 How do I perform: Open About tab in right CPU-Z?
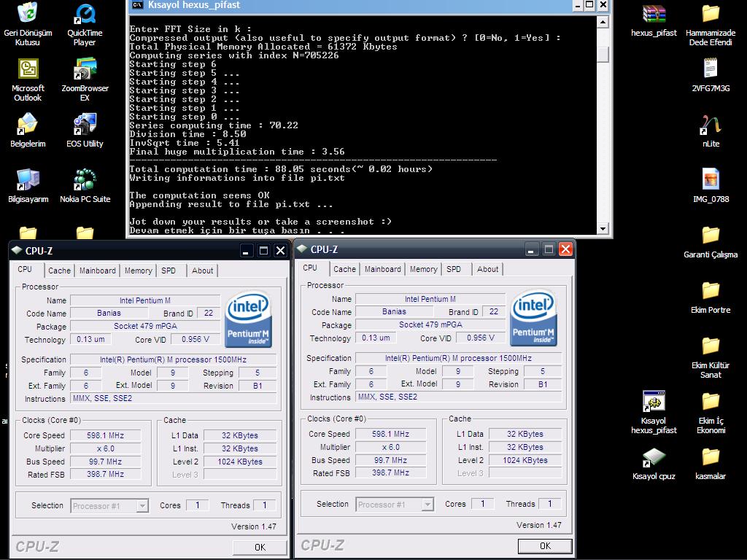pyautogui.click(x=488, y=269)
